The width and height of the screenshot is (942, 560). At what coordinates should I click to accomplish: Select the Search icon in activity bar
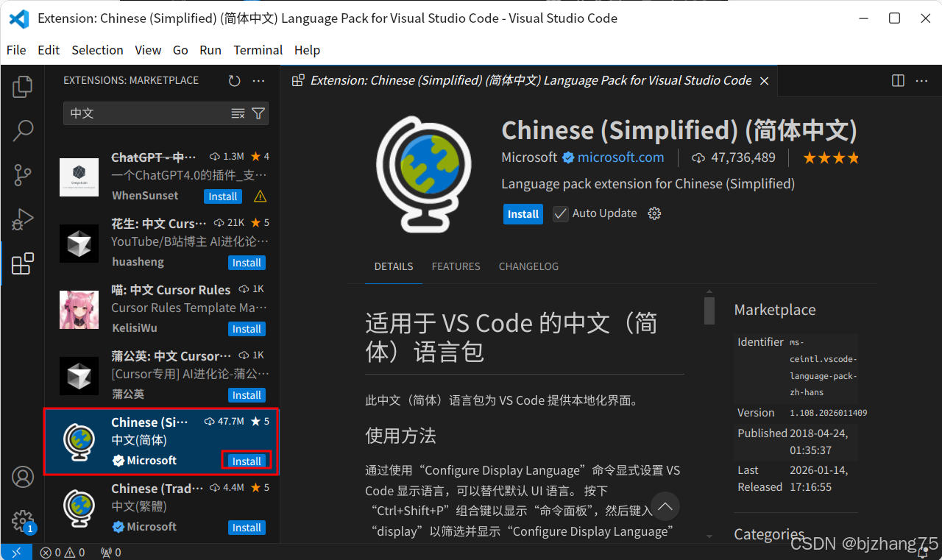pyautogui.click(x=22, y=130)
